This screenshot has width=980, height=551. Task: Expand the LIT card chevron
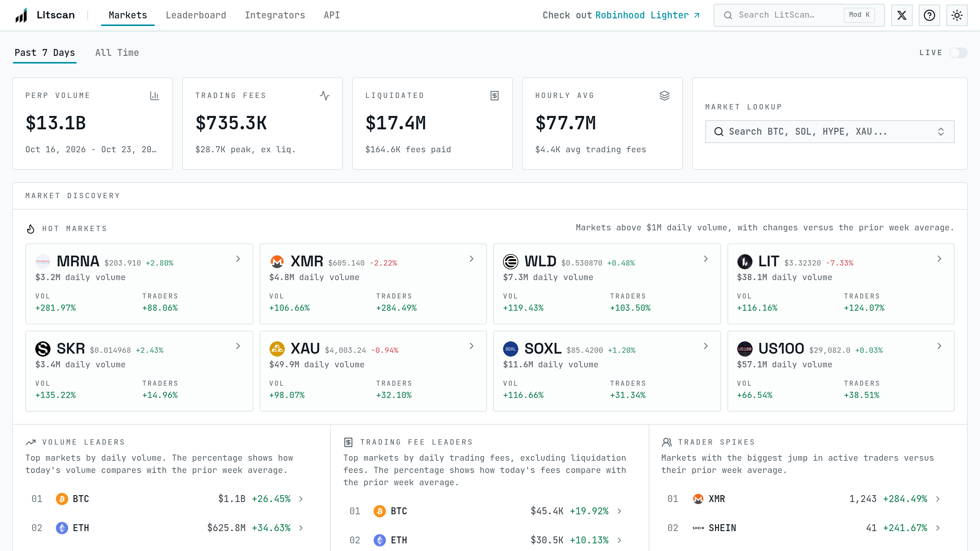click(x=939, y=259)
